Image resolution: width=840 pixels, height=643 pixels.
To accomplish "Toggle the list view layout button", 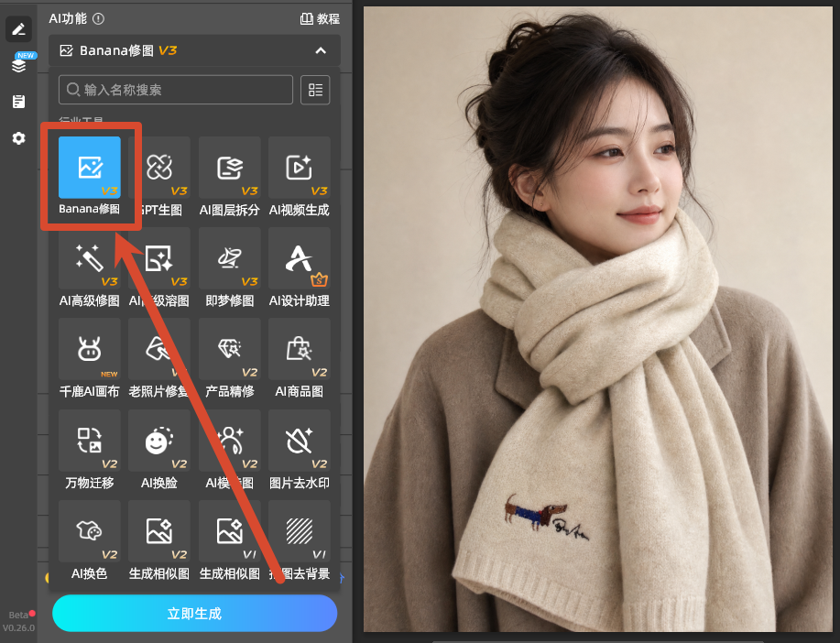I will coord(315,90).
